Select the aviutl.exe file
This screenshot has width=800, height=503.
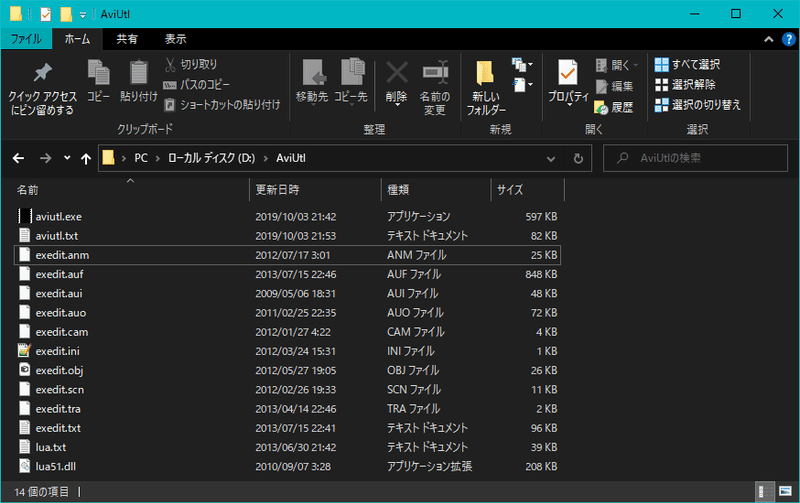coord(287,216)
